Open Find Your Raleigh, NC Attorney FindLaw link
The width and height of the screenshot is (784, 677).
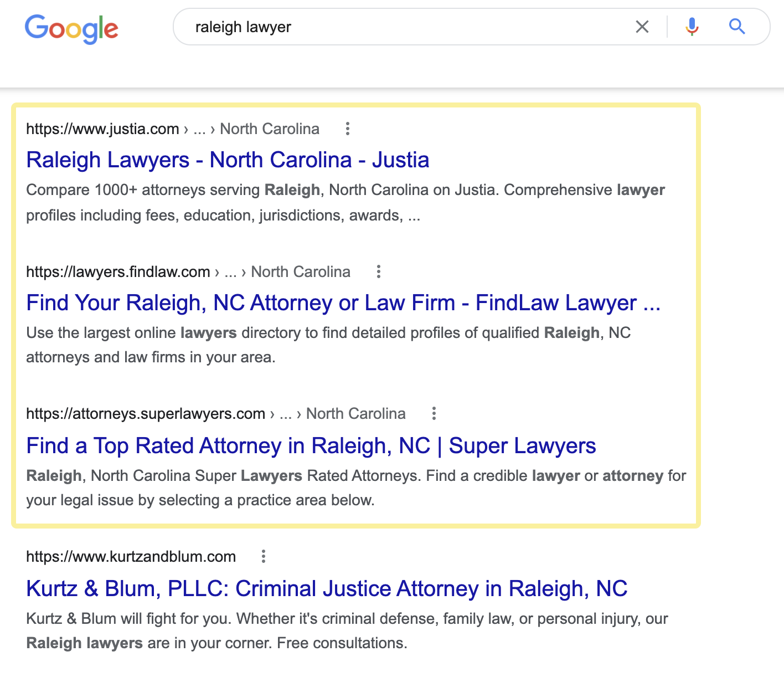(x=343, y=303)
